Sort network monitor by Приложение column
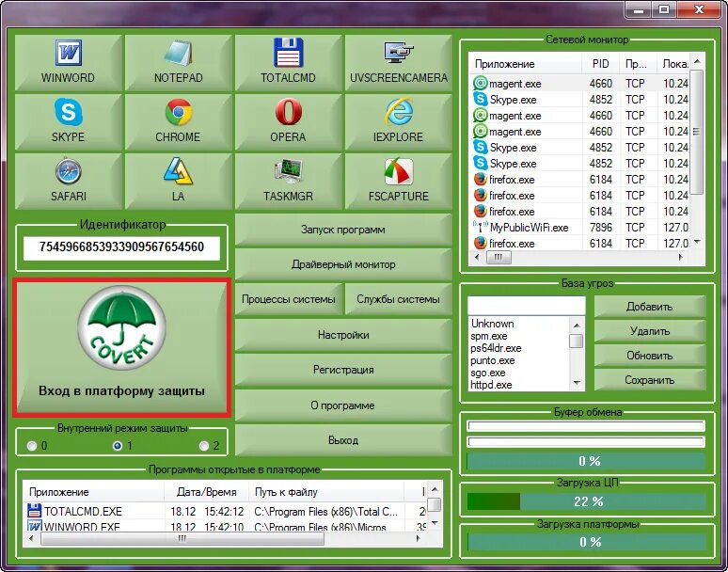The image size is (728, 572). (525, 64)
